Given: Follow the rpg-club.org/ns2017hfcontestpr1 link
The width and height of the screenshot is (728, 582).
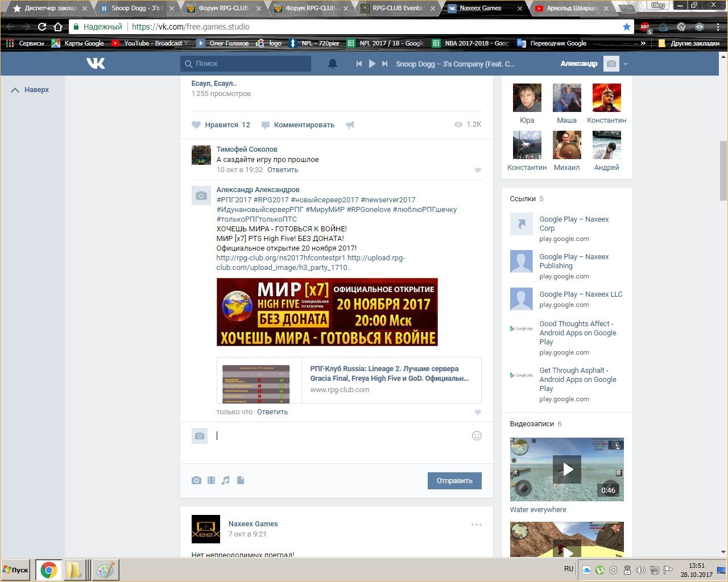Looking at the screenshot, I should click(281, 258).
